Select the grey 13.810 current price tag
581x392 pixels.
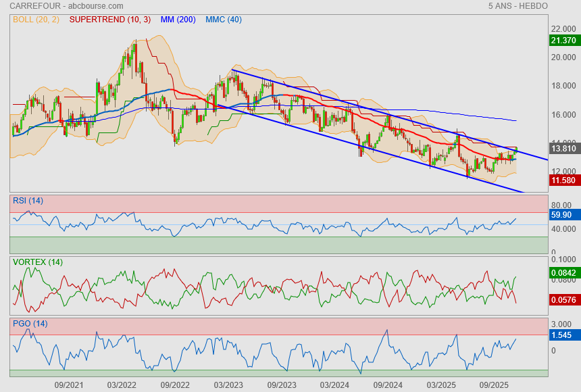tap(564, 149)
